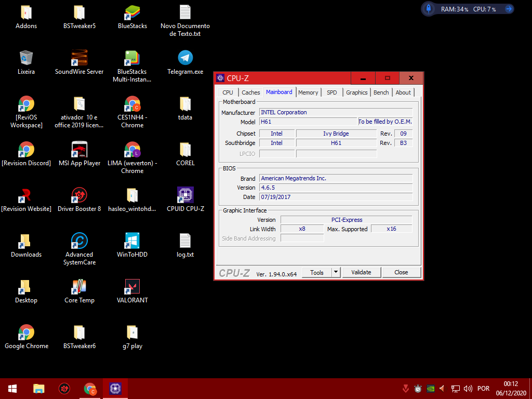Screen dimensions: 532x399
Task: Show the About tab
Action: 403,92
